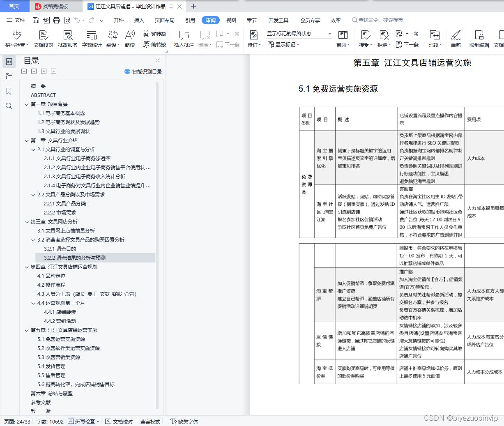Collapse 2.1 文具行业的调查与分析 node
The width and height of the screenshot is (504, 426).
(33, 150)
